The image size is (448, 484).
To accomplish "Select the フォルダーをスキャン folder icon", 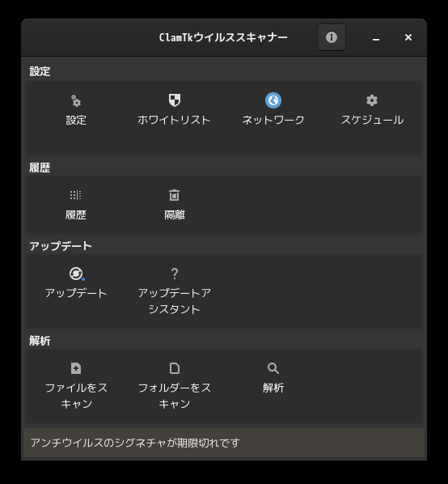I will [175, 368].
